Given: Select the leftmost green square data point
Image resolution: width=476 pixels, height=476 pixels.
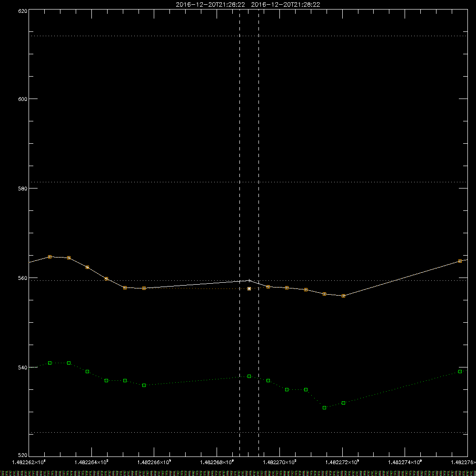Looking at the screenshot, I should [x=50, y=363].
